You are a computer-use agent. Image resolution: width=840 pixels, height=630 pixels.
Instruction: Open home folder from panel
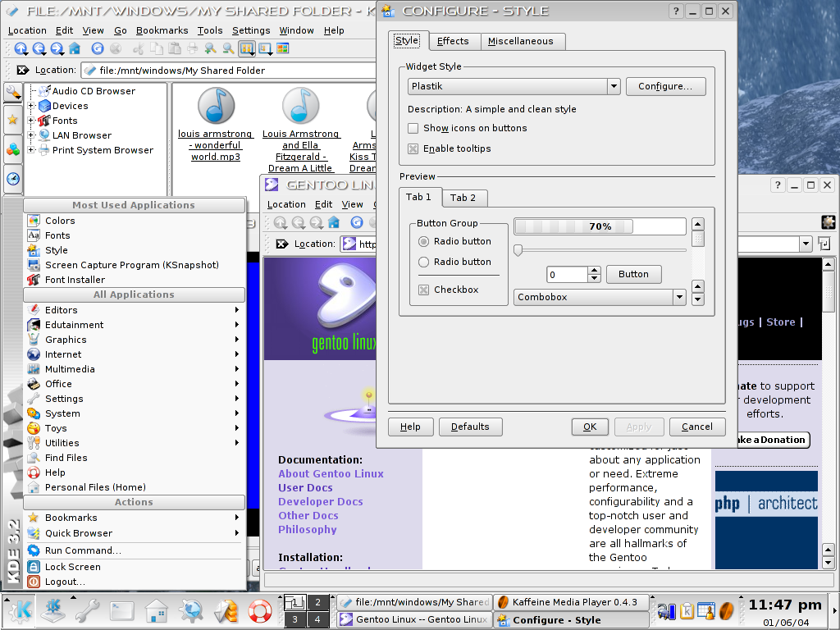(x=157, y=611)
